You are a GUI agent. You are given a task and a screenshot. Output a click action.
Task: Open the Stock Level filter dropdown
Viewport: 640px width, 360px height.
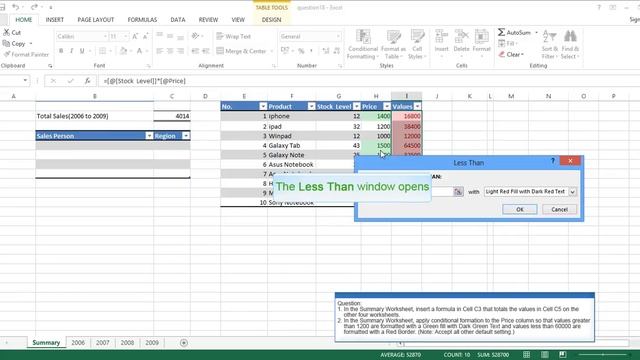(357, 107)
